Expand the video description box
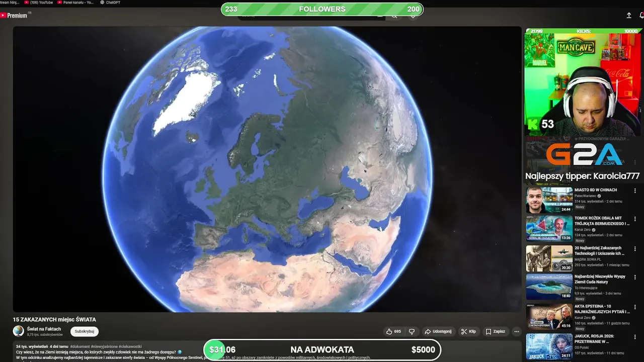This screenshot has width=644, height=362. (267, 351)
